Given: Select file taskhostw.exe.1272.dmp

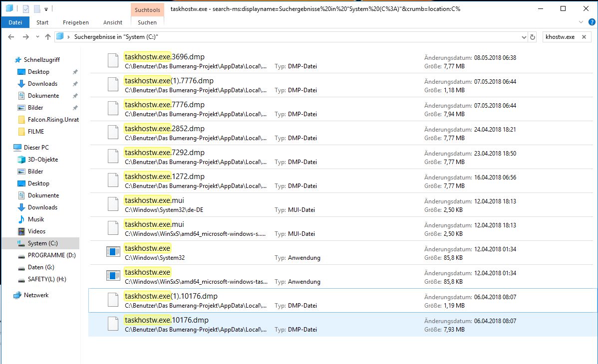Looking at the screenshot, I should click(x=340, y=181).
